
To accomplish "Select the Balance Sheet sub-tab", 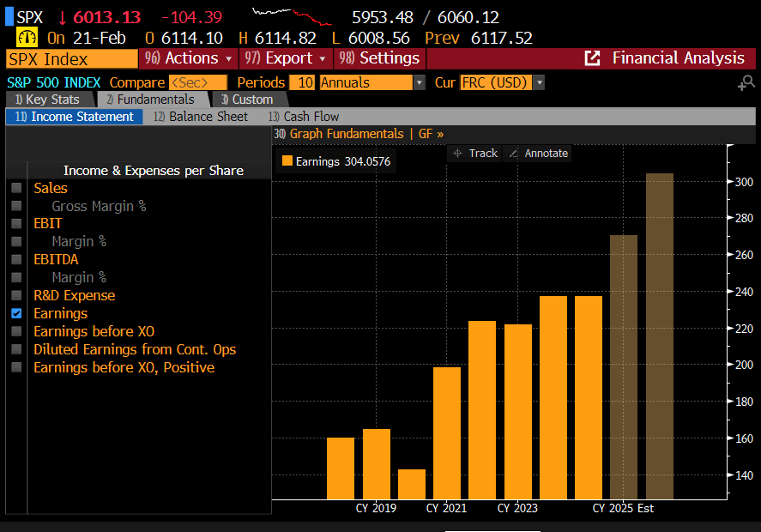I will pyautogui.click(x=201, y=117).
